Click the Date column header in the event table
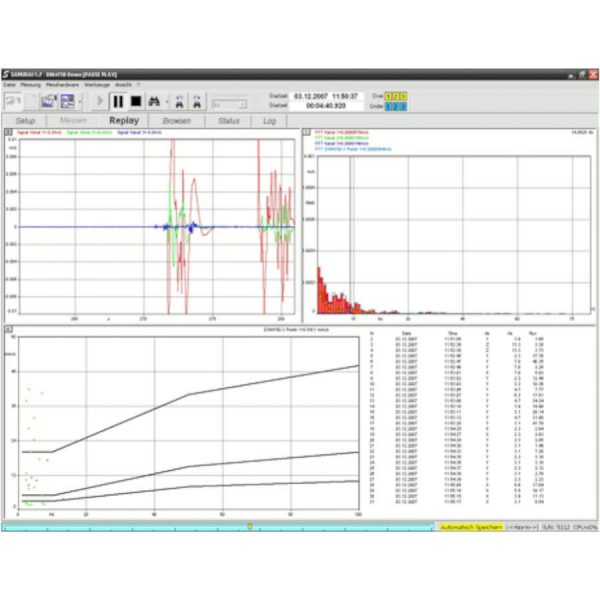Viewport: 600px width, 600px height. pos(406,334)
